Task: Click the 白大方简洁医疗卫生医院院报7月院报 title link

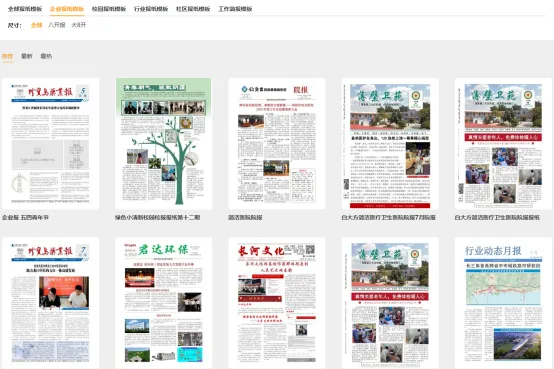Action: point(388,218)
